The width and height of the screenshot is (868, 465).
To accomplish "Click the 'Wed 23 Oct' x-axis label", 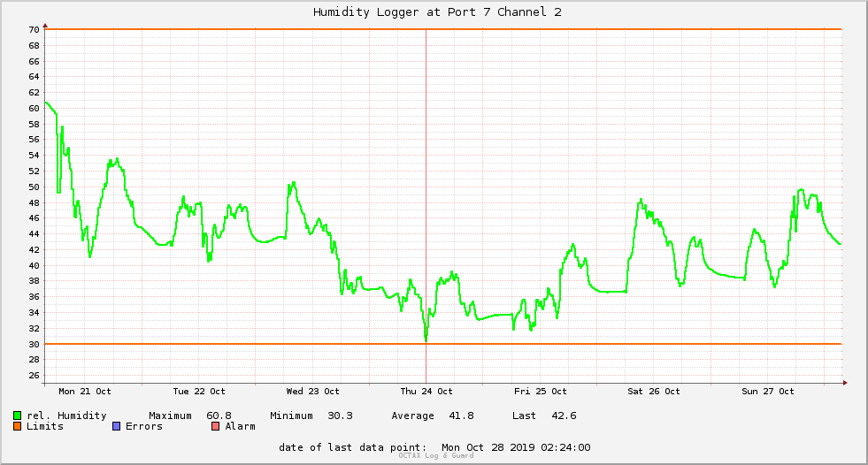I will point(312,392).
